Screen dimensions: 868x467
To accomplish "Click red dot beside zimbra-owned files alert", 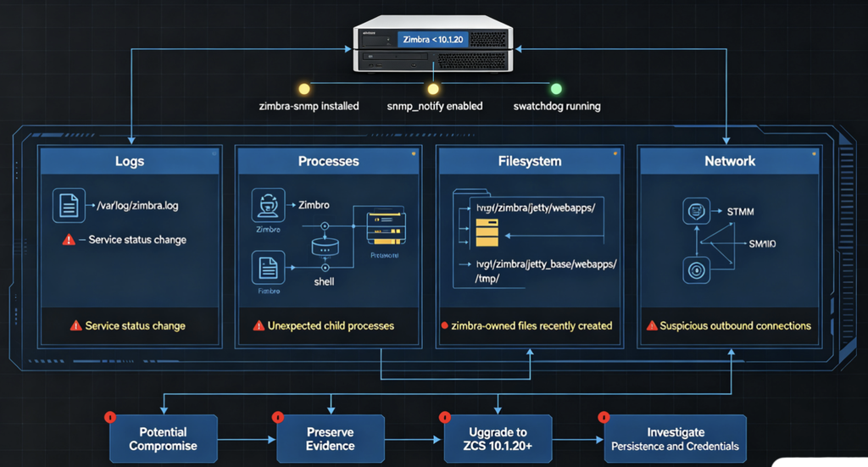I will point(444,325).
